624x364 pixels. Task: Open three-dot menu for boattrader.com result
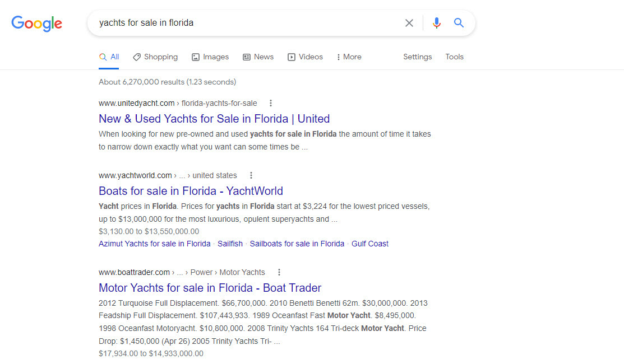click(x=279, y=272)
